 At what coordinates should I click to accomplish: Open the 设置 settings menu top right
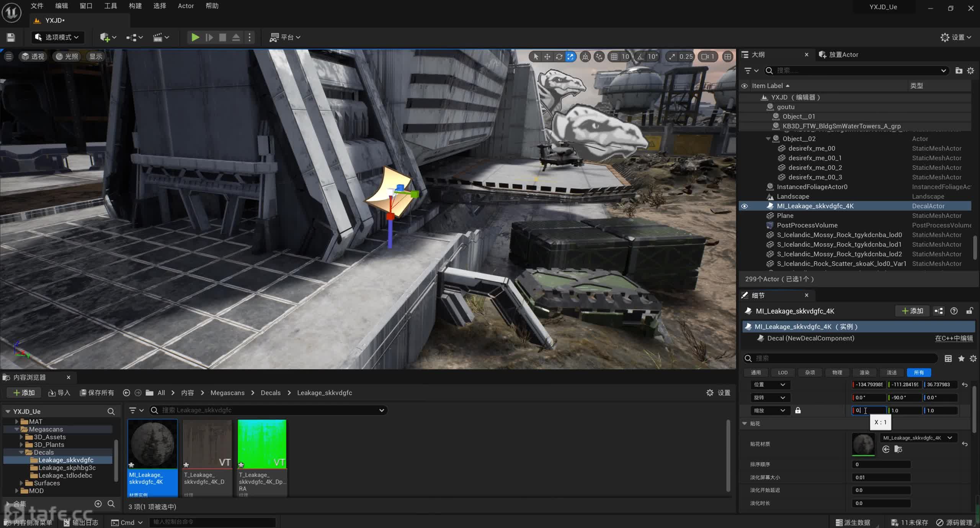[x=956, y=37]
